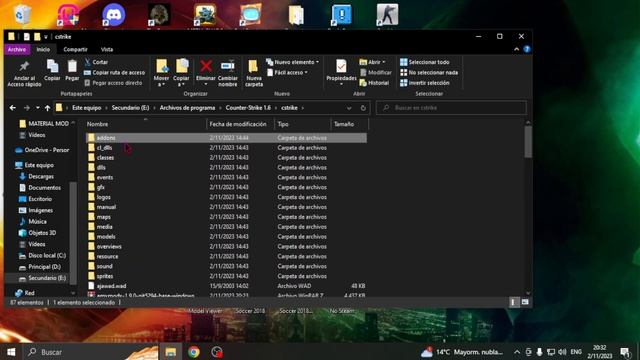Open MATERIAL MOD in navigation pane
The image size is (640, 360).
tap(44, 124)
